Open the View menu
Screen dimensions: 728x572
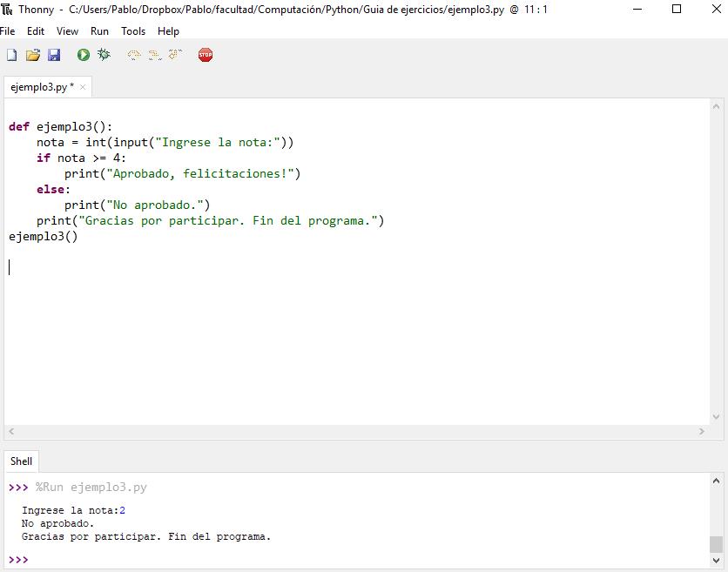coord(67,30)
